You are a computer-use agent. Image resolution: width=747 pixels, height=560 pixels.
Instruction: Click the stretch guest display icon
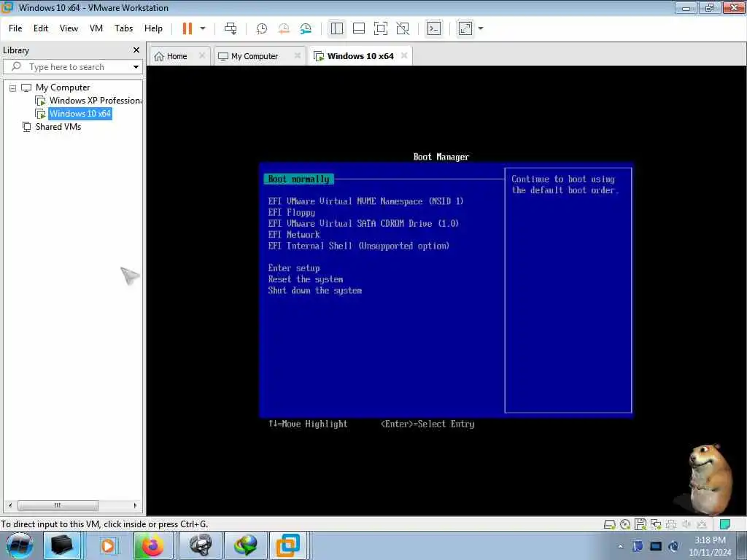point(465,28)
